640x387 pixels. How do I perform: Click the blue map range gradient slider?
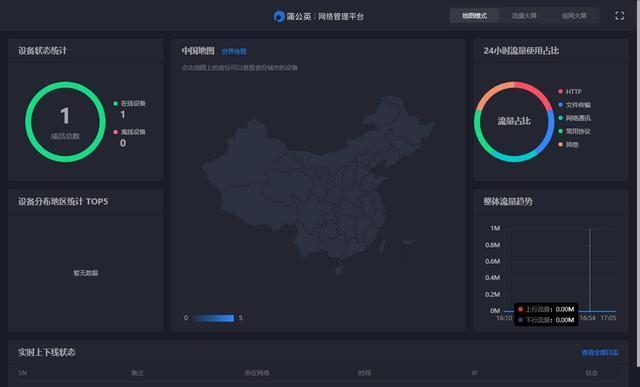(213, 318)
